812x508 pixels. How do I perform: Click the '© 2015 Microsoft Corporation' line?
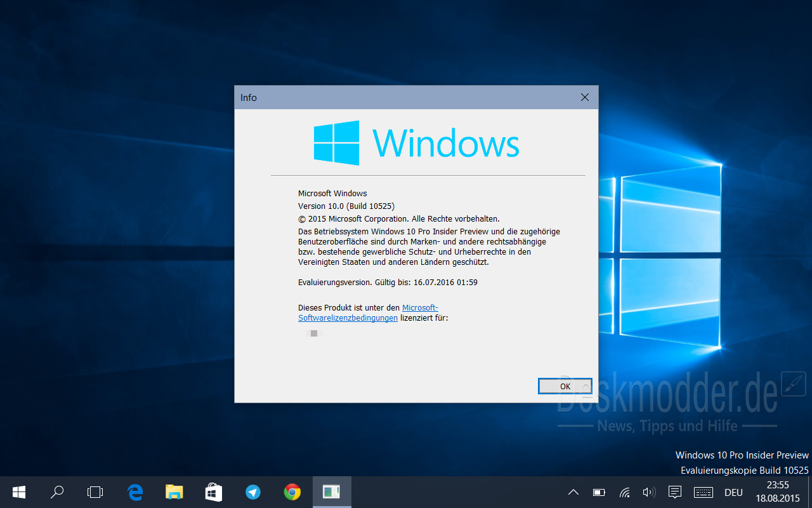coord(399,218)
